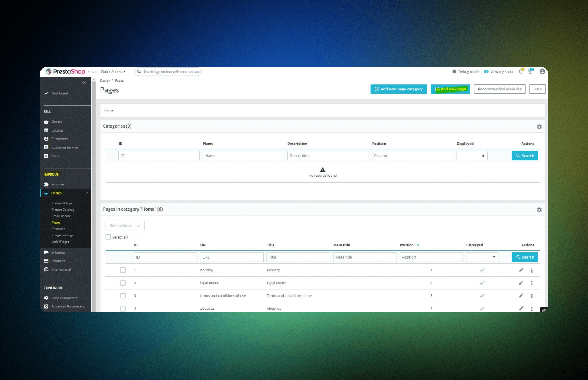588x380 pixels.
Task: Open the Quick Access dropdown
Action: tap(113, 72)
